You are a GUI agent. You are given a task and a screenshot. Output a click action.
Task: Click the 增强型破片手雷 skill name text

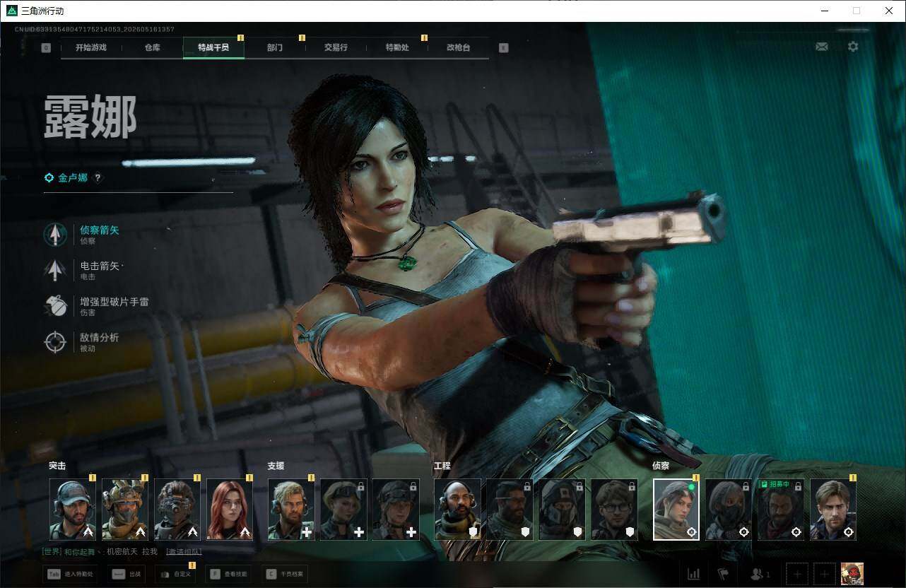pos(114,302)
